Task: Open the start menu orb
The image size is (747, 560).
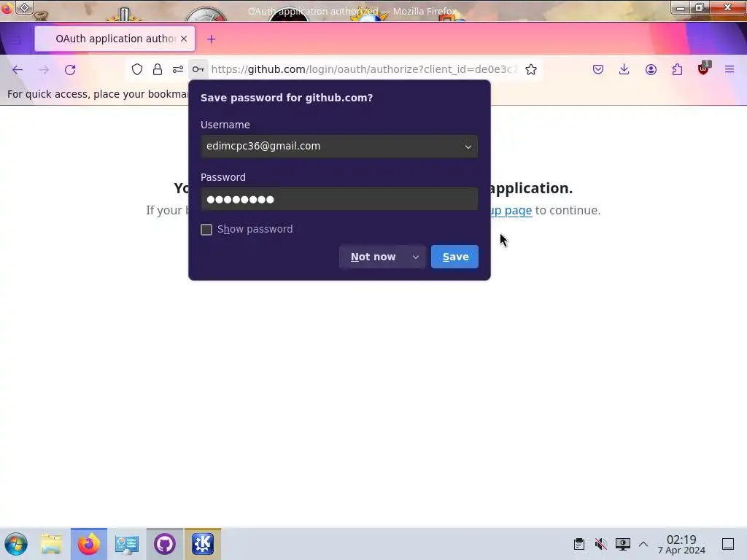Action: pyautogui.click(x=16, y=544)
